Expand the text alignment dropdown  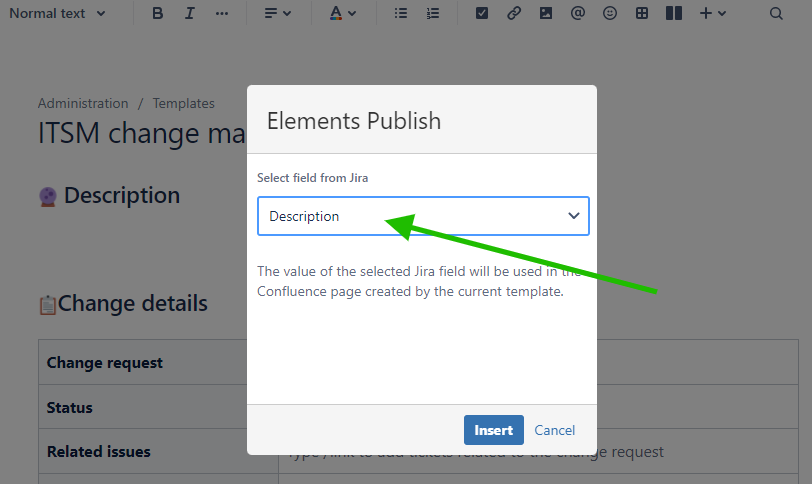click(x=278, y=14)
